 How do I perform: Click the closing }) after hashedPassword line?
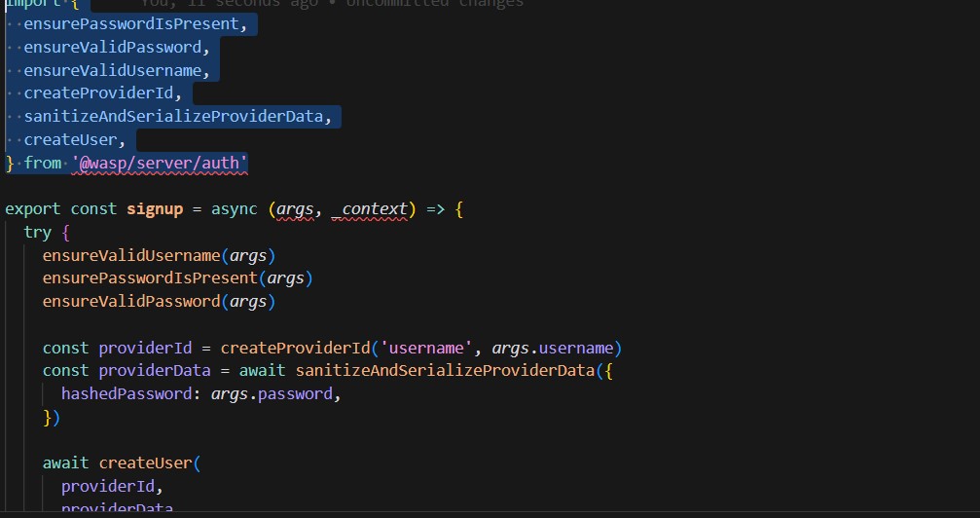52,418
